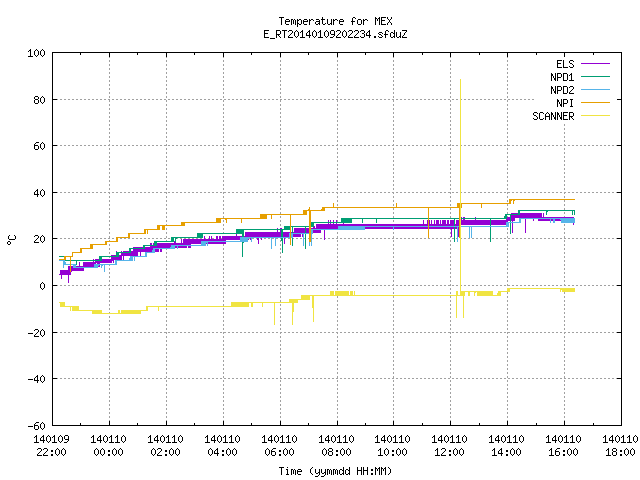Click the chart title 'Temperature for MEX'
640x480 pixels.
(335, 21)
